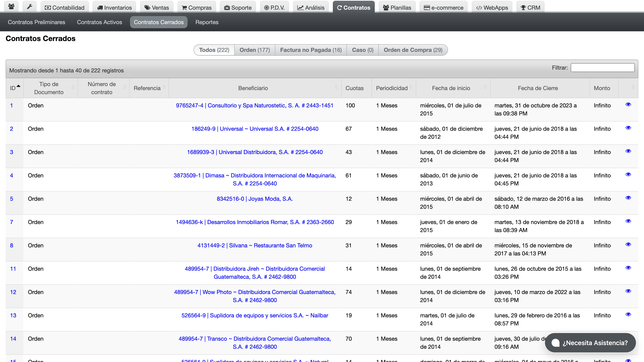Open the users group icon tab
Viewport: 644px width, 362px height.
coord(11,7)
